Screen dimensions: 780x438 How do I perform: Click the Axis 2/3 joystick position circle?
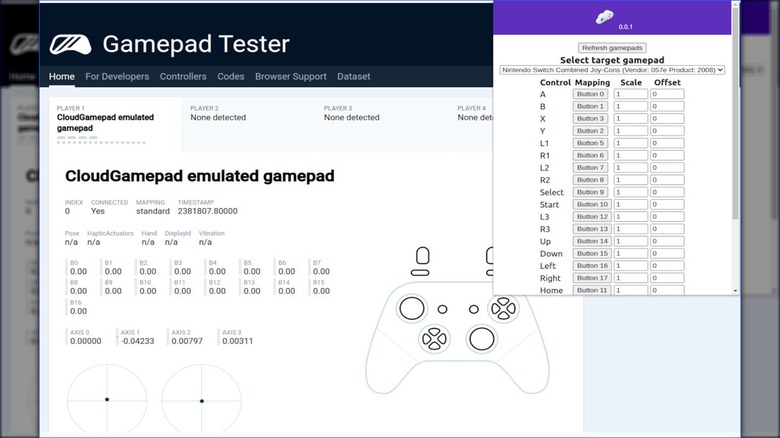click(x=201, y=400)
